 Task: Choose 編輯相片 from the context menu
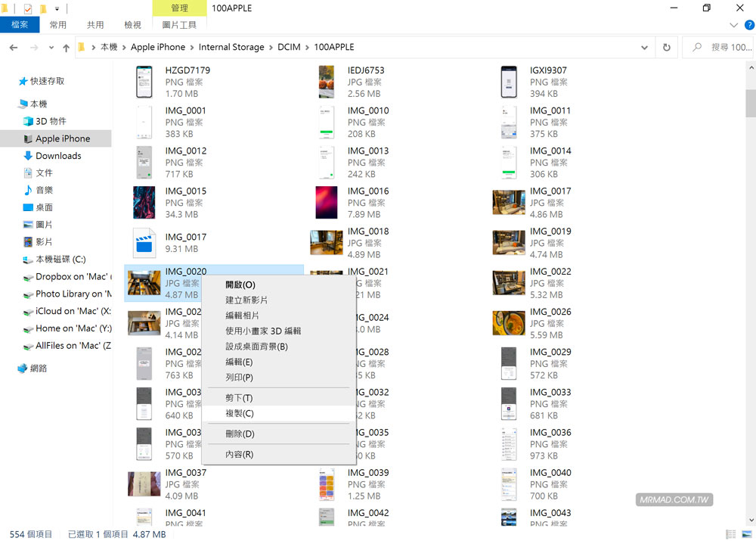coord(277,316)
